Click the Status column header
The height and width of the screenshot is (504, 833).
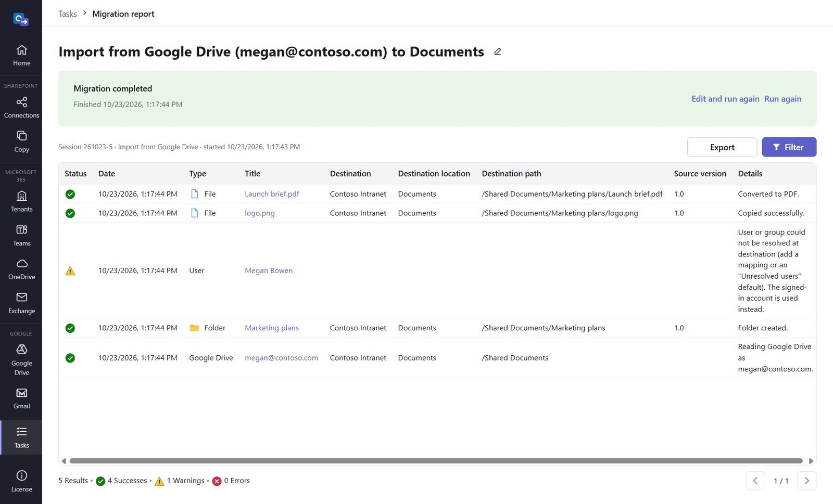75,174
